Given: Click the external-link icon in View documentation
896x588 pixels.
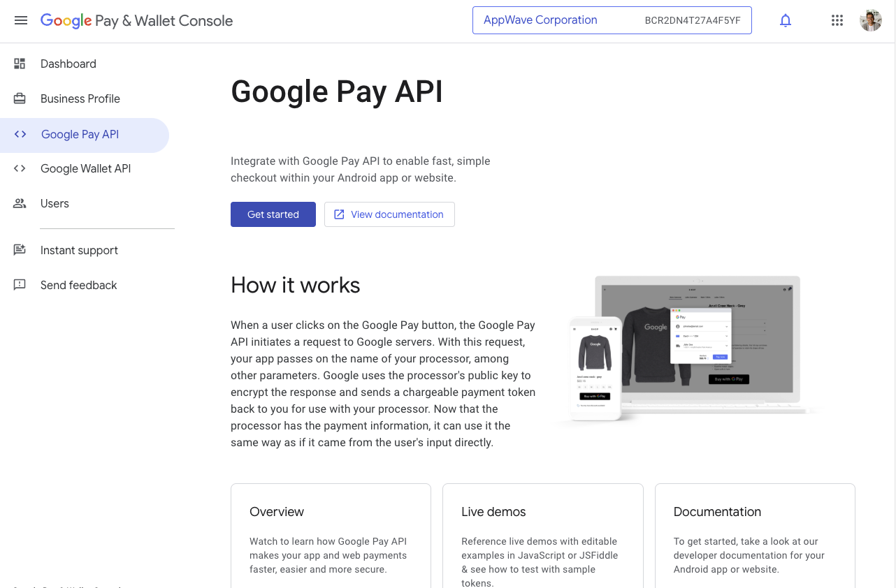Looking at the screenshot, I should pyautogui.click(x=339, y=214).
